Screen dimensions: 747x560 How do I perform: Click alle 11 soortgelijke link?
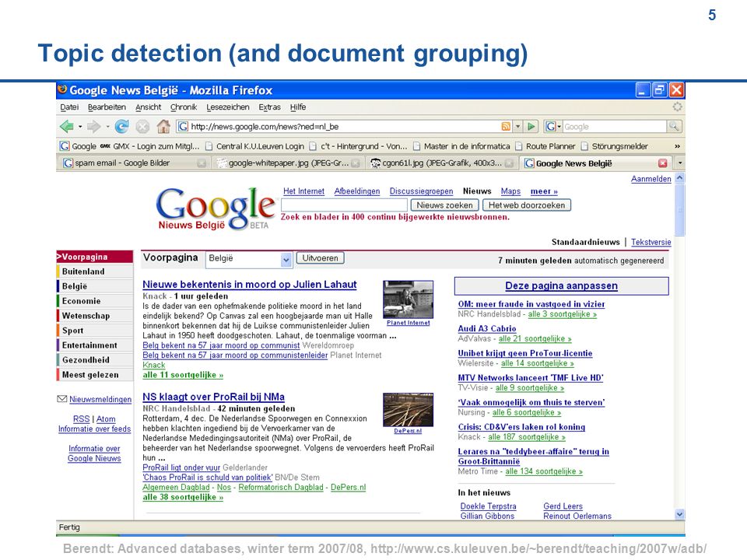pos(183,375)
